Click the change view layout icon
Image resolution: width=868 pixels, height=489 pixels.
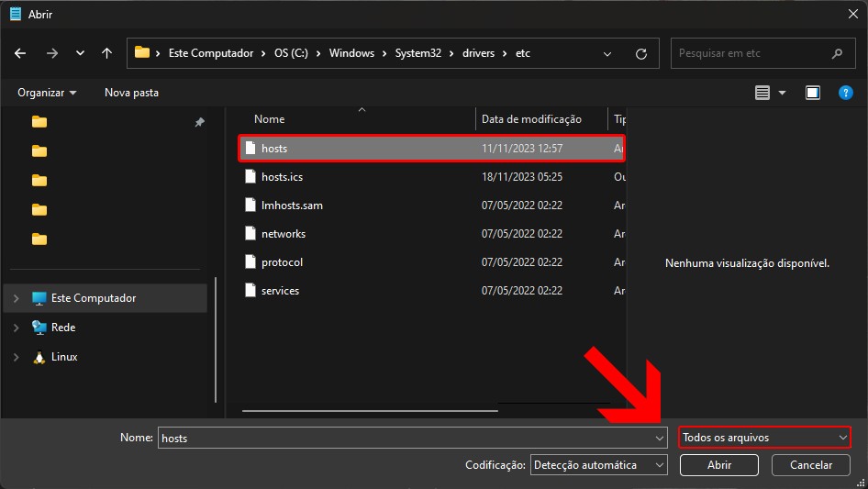tap(762, 93)
